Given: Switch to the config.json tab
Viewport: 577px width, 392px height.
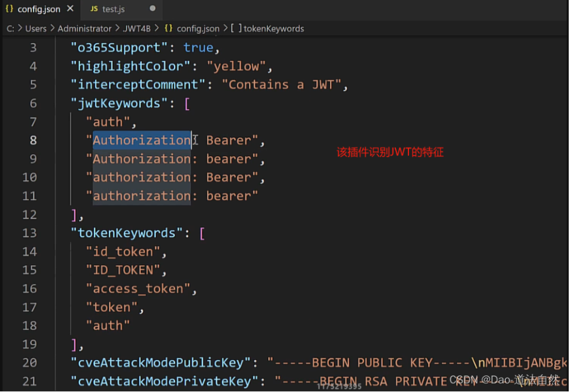Looking at the screenshot, I should (38, 9).
